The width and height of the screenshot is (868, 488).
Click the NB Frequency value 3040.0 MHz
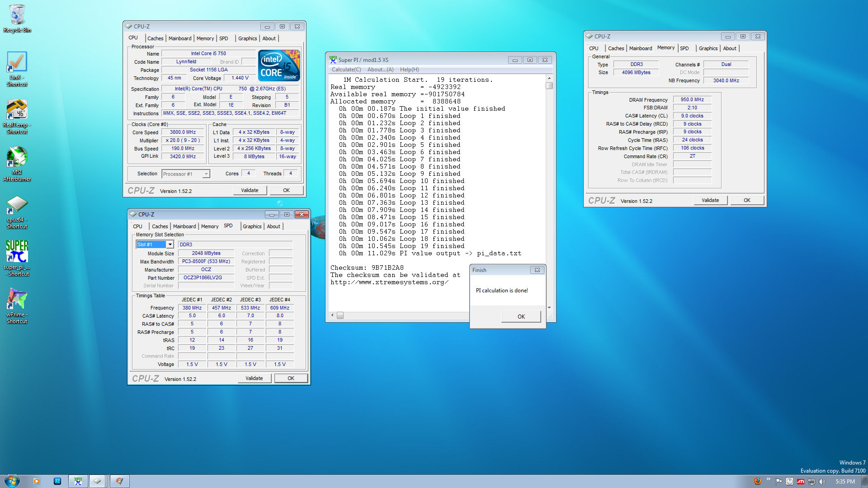pyautogui.click(x=726, y=80)
